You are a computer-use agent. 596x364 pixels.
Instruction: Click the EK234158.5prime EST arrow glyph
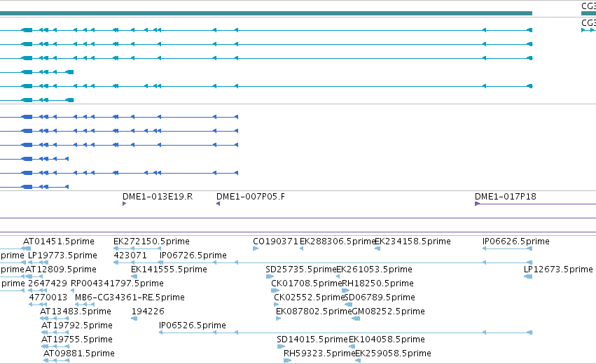377,248
